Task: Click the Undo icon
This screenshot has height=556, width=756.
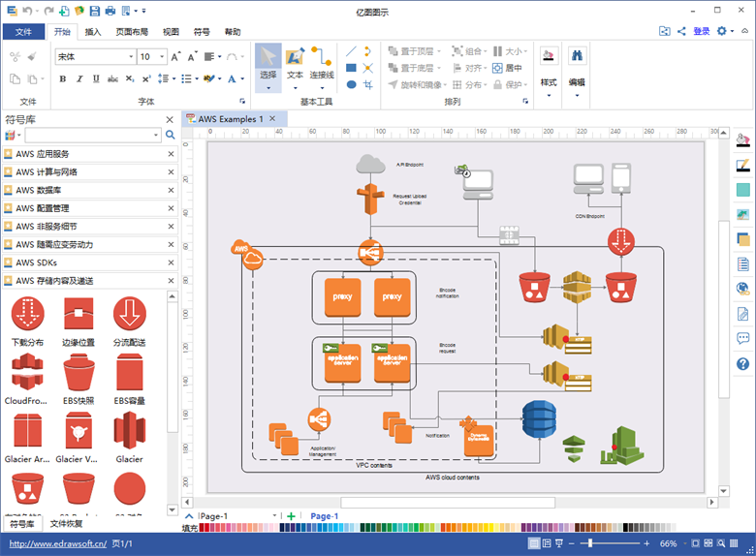Action: click(x=27, y=11)
